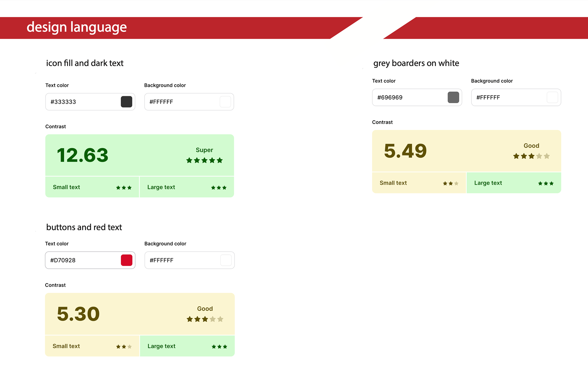Click white background swatch in icon fill section

coord(225,102)
